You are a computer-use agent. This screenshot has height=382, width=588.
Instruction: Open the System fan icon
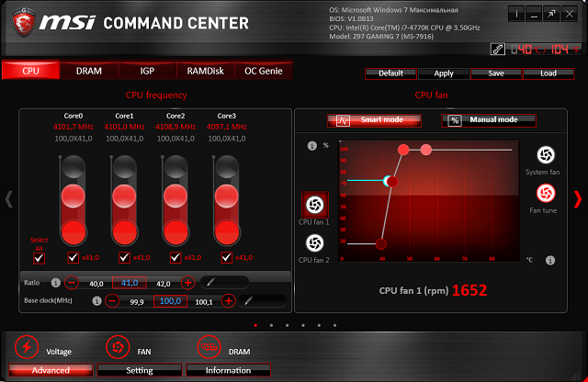(x=546, y=155)
